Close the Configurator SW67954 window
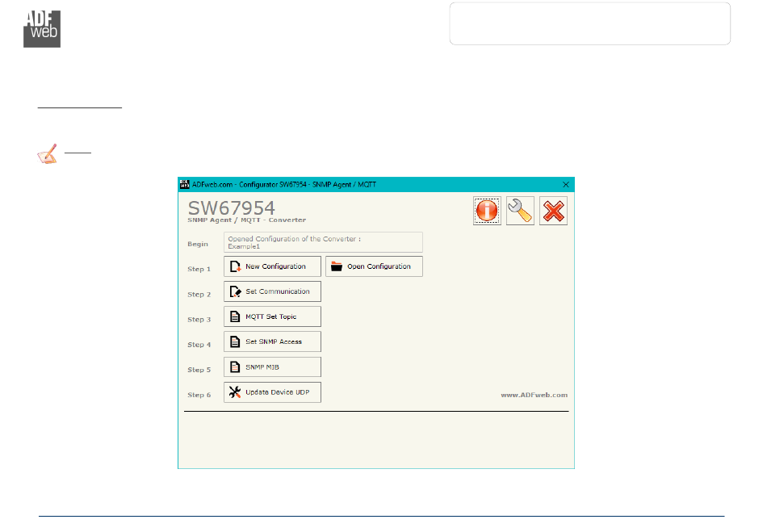Viewport: 767px width, 532px height. (566, 184)
